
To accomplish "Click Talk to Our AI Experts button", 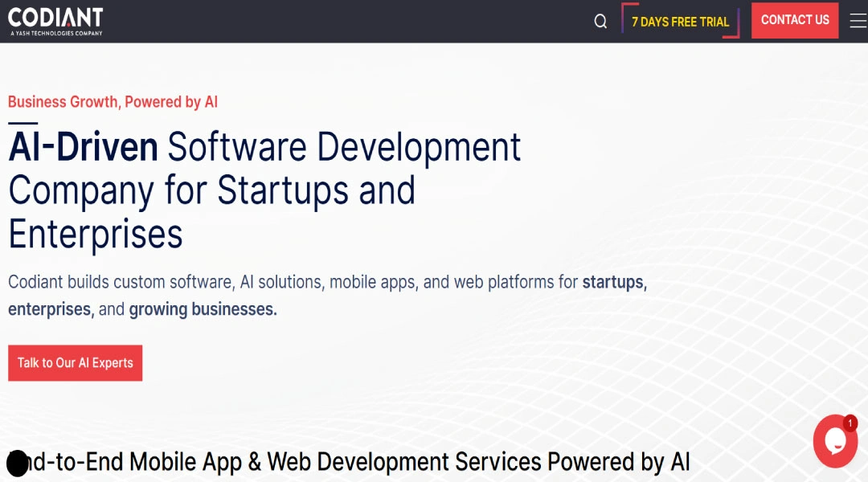I will [x=76, y=363].
